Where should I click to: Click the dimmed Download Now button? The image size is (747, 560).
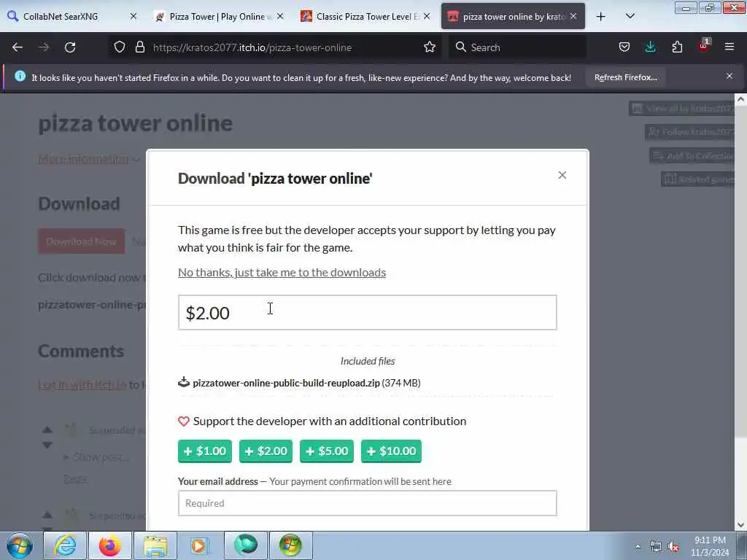82,241
